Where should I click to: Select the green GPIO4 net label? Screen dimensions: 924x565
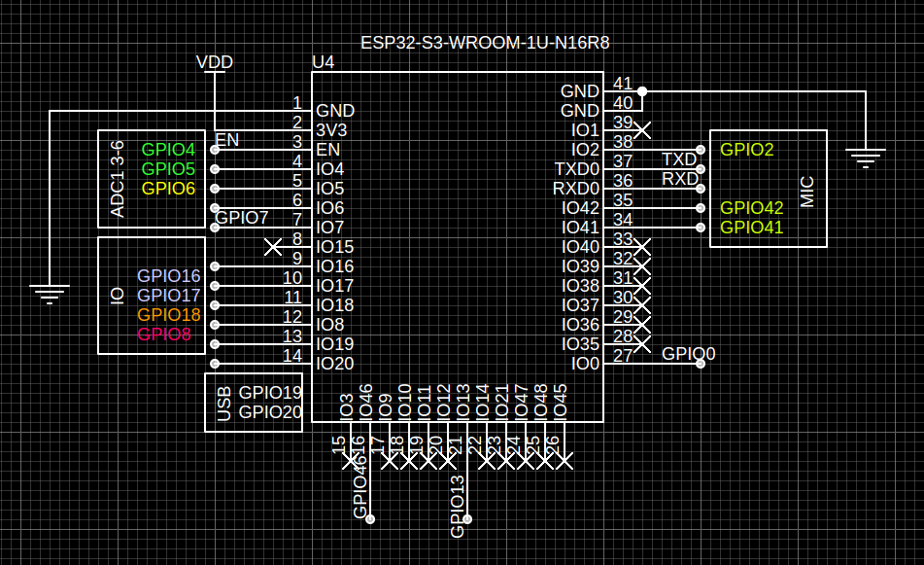tap(168, 149)
